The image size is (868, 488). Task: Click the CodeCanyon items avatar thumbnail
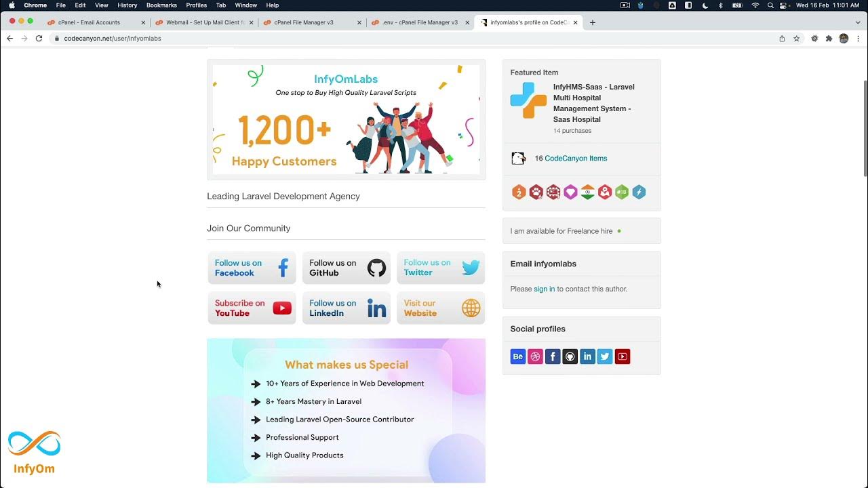519,159
